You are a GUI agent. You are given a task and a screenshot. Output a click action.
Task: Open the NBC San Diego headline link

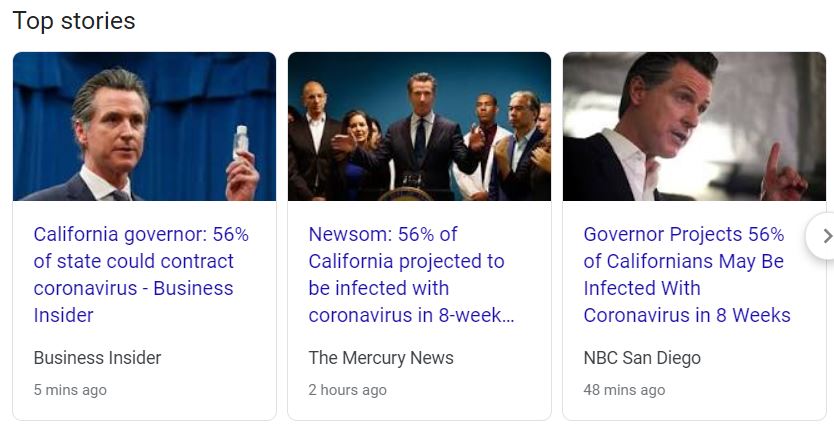click(686, 275)
